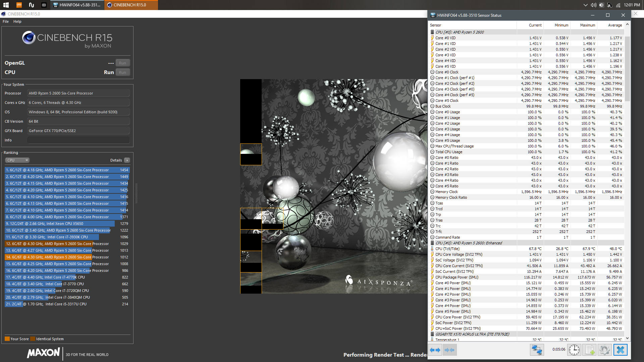The image size is (644, 362).
Task: Click the Processor field AMD Ryzen 5 2600
Action: (78, 93)
